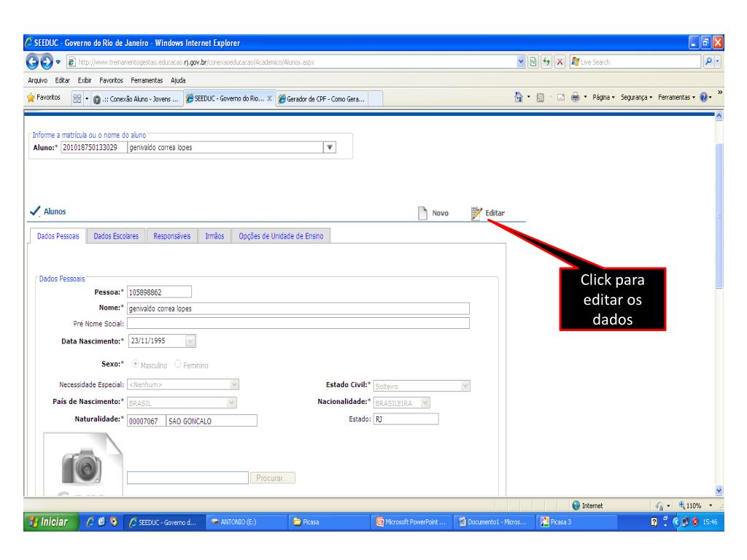
Task: Open the Nacionalidade dropdown
Action: [x=425, y=402]
